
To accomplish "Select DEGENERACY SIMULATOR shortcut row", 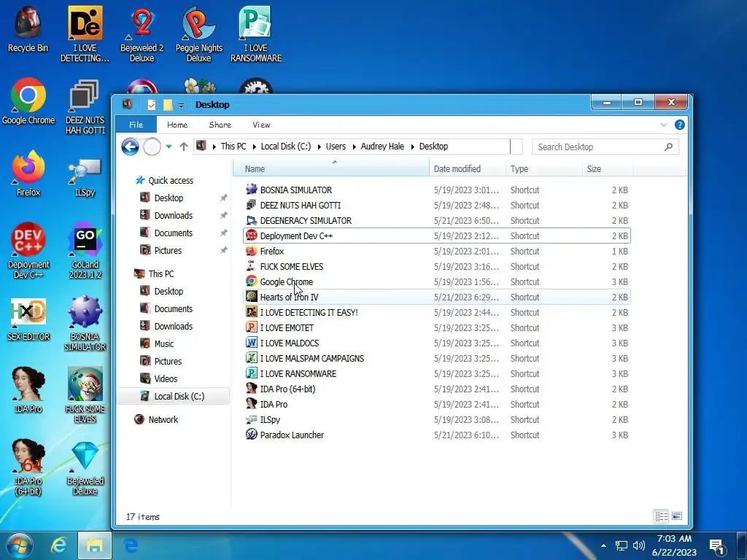I will click(x=437, y=220).
